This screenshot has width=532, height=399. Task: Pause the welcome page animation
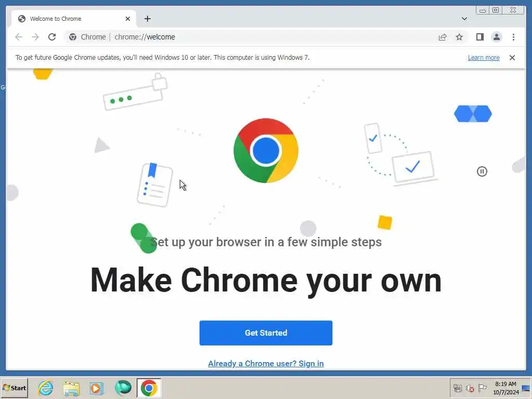pyautogui.click(x=482, y=171)
